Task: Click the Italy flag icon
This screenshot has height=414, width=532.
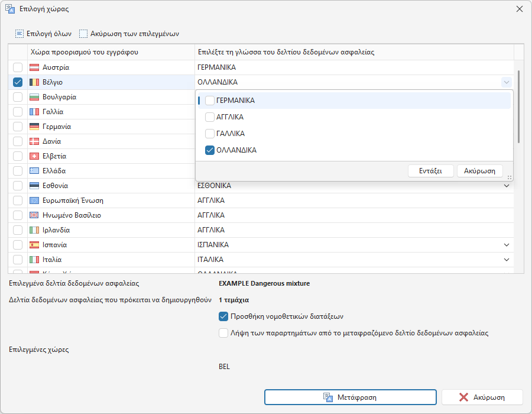Action: pos(34,260)
